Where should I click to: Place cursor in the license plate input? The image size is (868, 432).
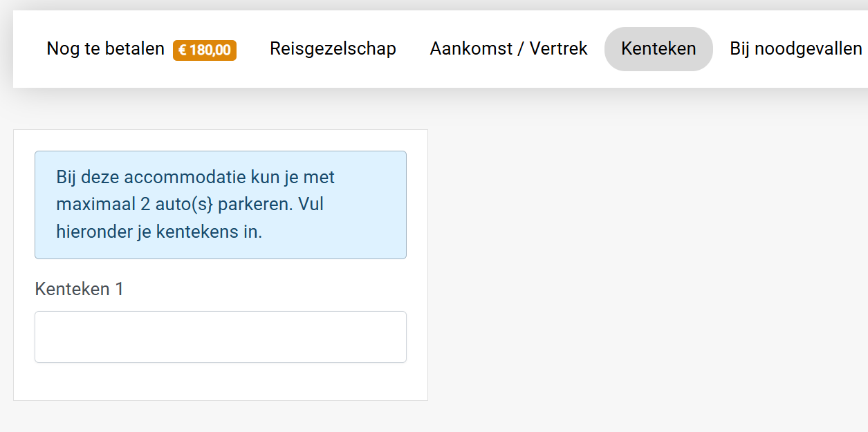tap(221, 337)
